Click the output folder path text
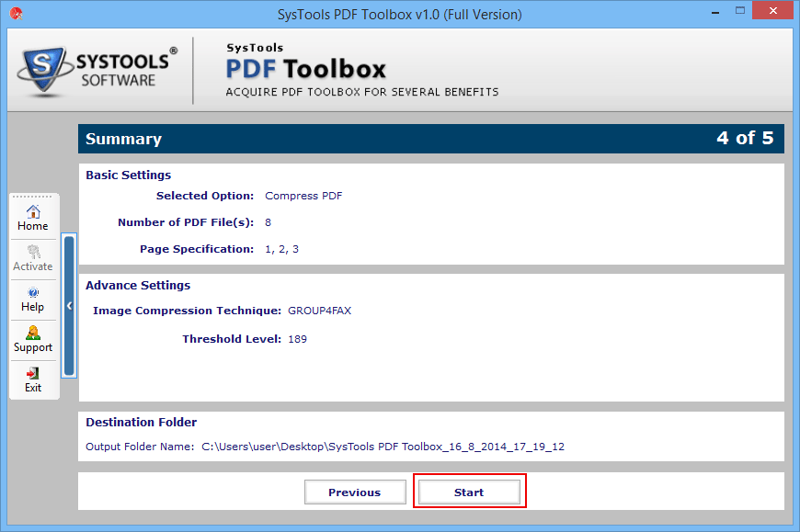The width and height of the screenshot is (800, 532). [x=383, y=447]
